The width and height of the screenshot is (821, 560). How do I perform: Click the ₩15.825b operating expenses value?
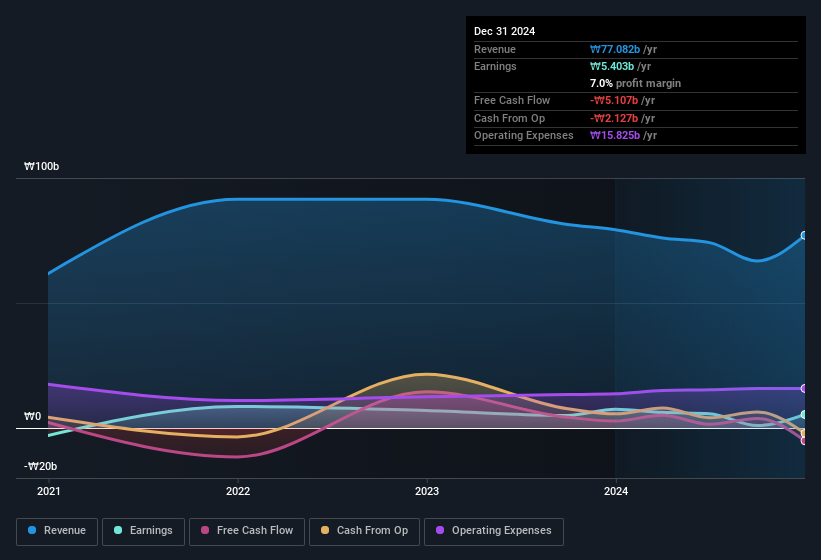tap(615, 136)
